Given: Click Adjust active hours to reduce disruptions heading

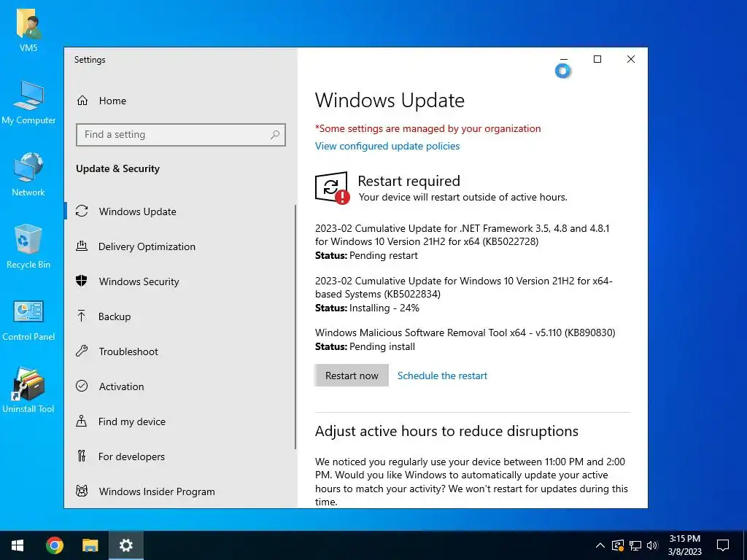Looking at the screenshot, I should [446, 431].
